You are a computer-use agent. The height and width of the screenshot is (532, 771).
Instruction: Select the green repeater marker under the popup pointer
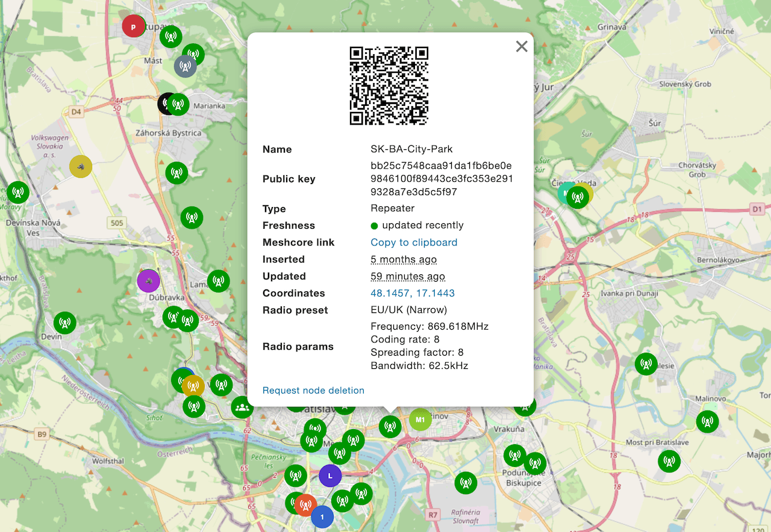tap(390, 427)
